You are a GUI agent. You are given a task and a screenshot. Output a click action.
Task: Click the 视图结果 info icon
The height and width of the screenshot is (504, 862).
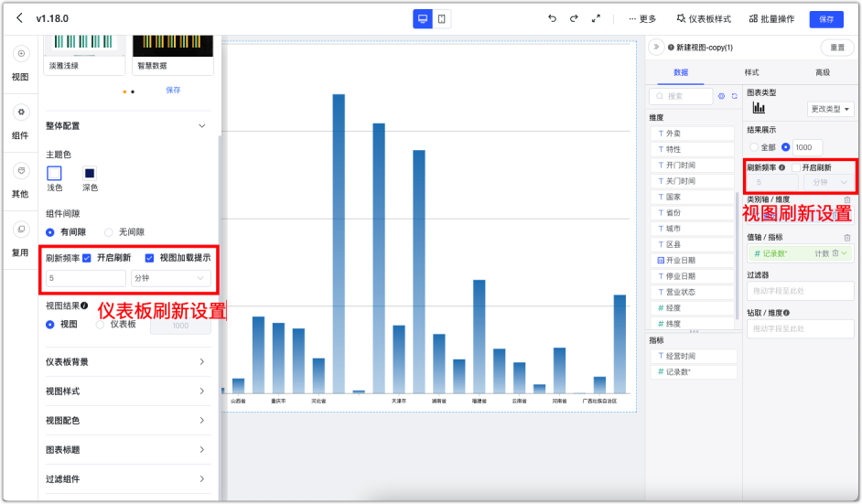[84, 306]
